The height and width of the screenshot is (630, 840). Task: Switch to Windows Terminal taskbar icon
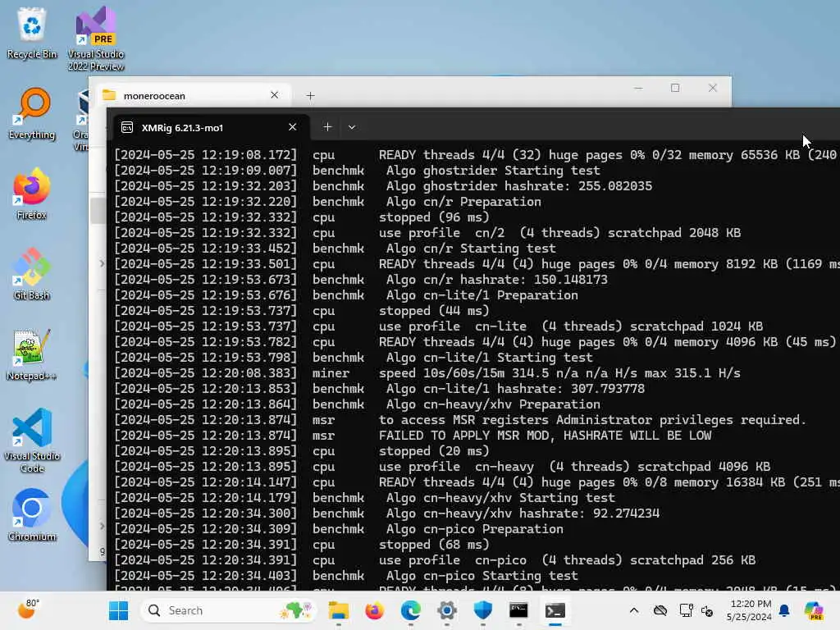click(555, 610)
